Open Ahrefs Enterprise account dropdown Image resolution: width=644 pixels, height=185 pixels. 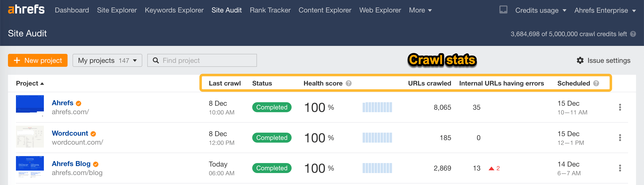click(x=605, y=10)
